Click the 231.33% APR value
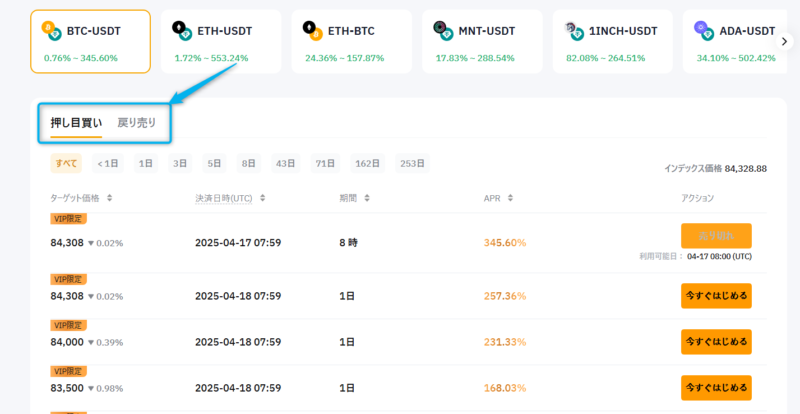 point(505,342)
